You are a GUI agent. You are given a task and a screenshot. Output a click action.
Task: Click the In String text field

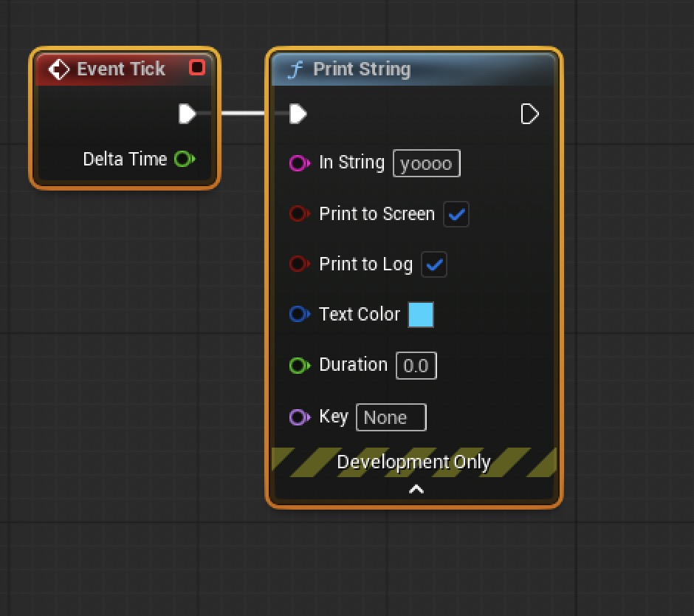pyautogui.click(x=427, y=163)
